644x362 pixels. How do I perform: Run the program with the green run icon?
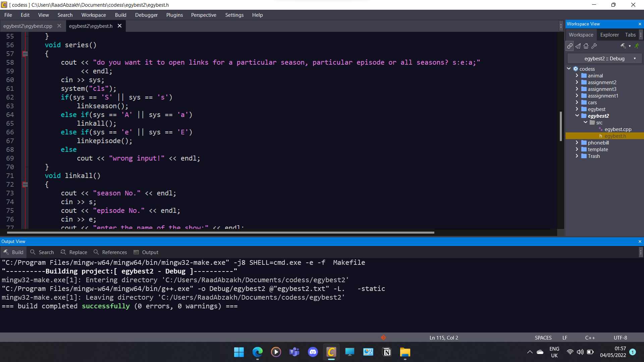point(637,46)
